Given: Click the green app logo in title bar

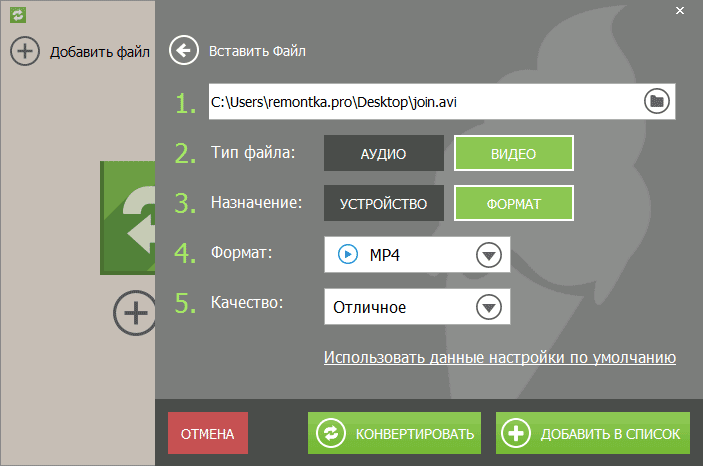Looking at the screenshot, I should click(x=17, y=15).
